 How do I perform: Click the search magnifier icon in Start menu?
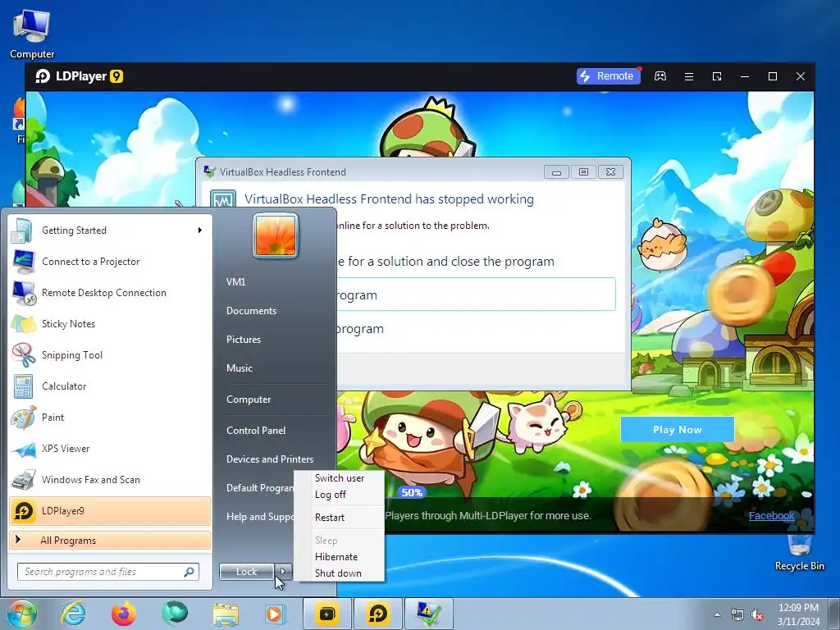[189, 572]
